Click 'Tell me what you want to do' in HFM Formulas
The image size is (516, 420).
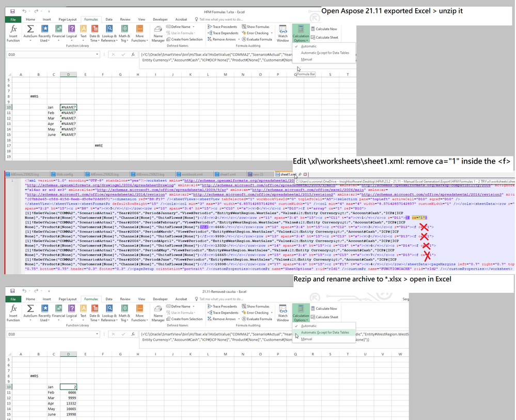point(219,20)
